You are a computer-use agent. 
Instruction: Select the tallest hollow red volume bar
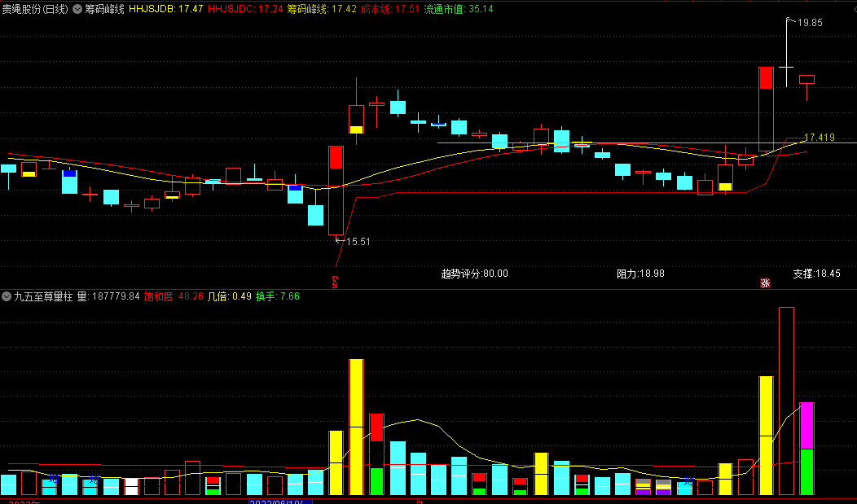(786, 401)
